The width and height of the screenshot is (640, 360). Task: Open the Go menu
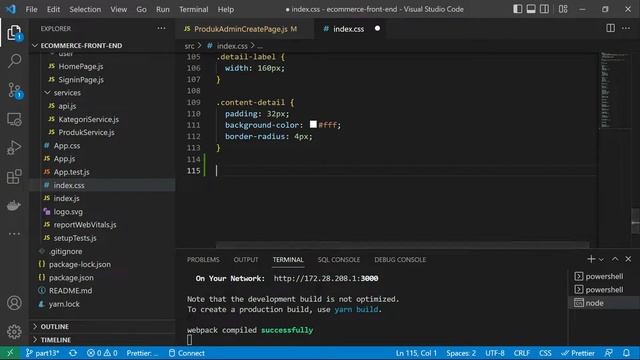pos(141,9)
